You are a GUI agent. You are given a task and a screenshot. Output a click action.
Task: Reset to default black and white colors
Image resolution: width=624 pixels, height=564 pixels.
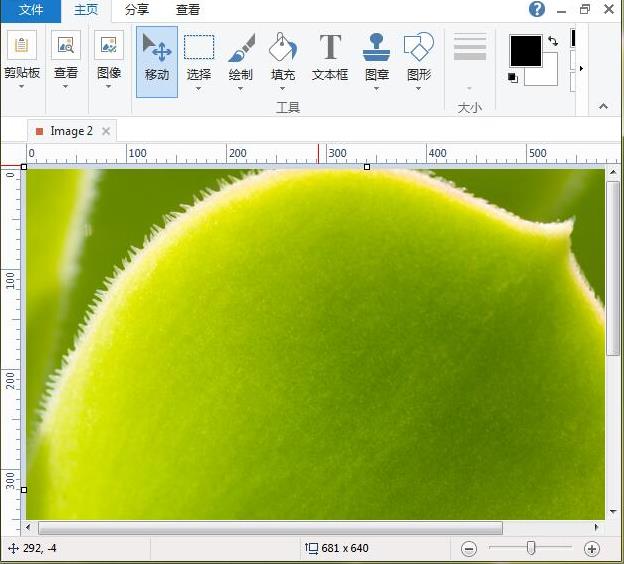(513, 78)
